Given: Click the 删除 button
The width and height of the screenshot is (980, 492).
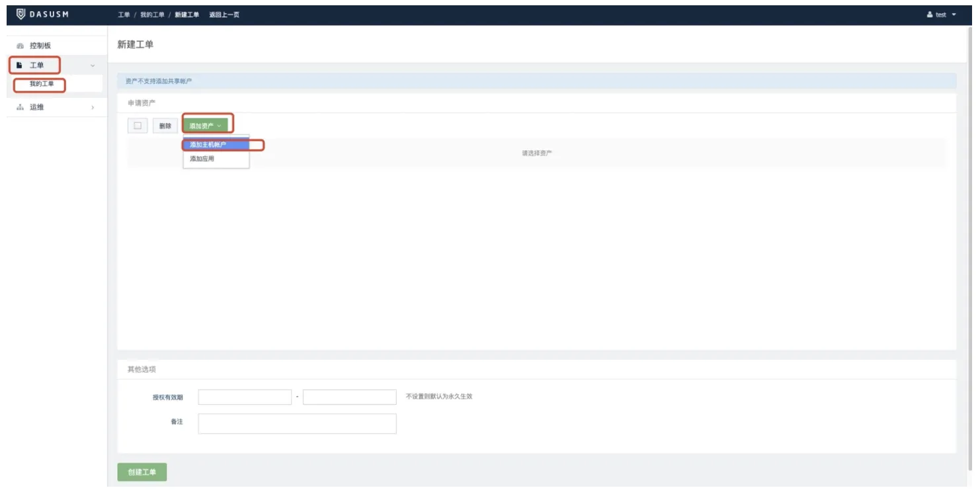Looking at the screenshot, I should (x=165, y=126).
